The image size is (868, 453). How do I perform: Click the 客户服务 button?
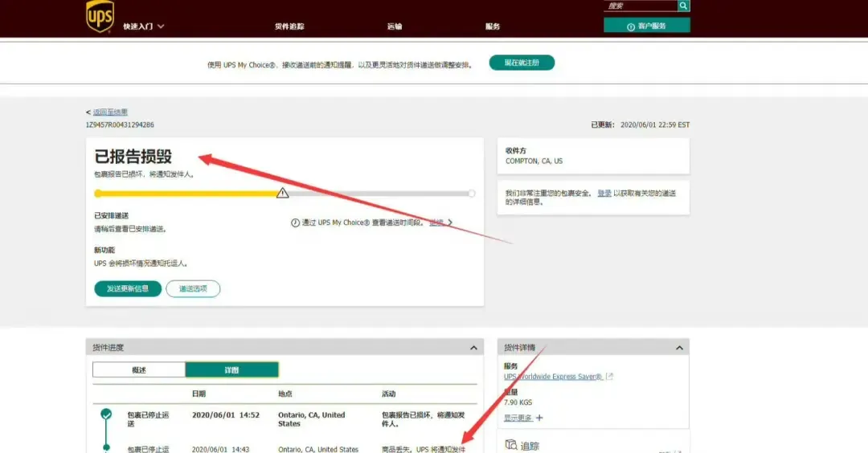pyautogui.click(x=646, y=26)
